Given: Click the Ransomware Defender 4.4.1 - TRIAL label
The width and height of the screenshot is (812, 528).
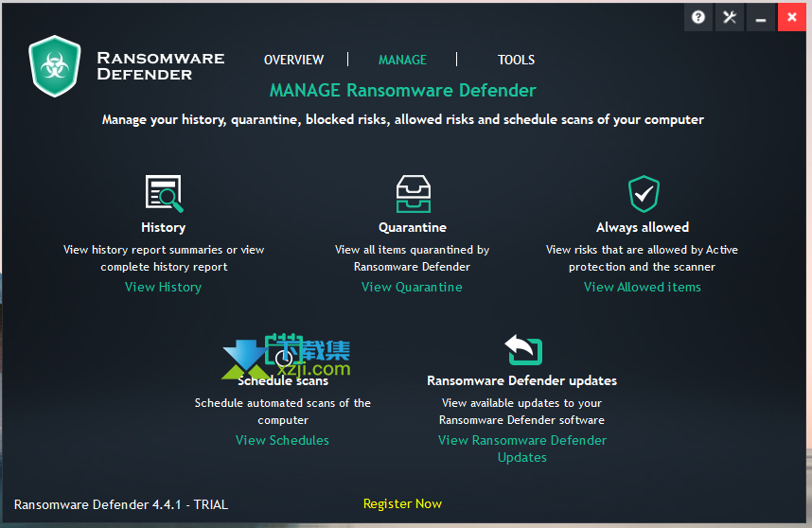Looking at the screenshot, I should point(120,504).
